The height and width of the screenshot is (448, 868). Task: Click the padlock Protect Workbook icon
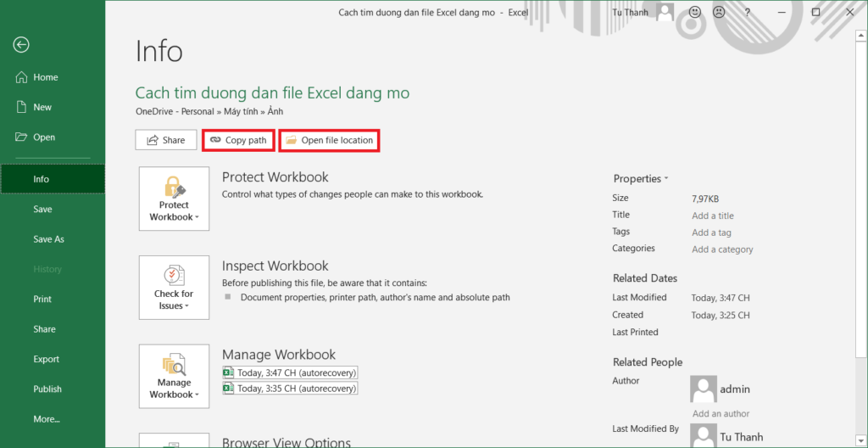pos(174,187)
